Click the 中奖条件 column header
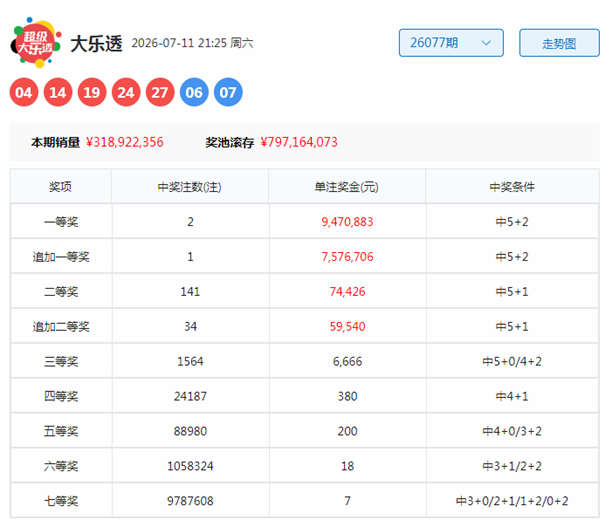 point(512,187)
